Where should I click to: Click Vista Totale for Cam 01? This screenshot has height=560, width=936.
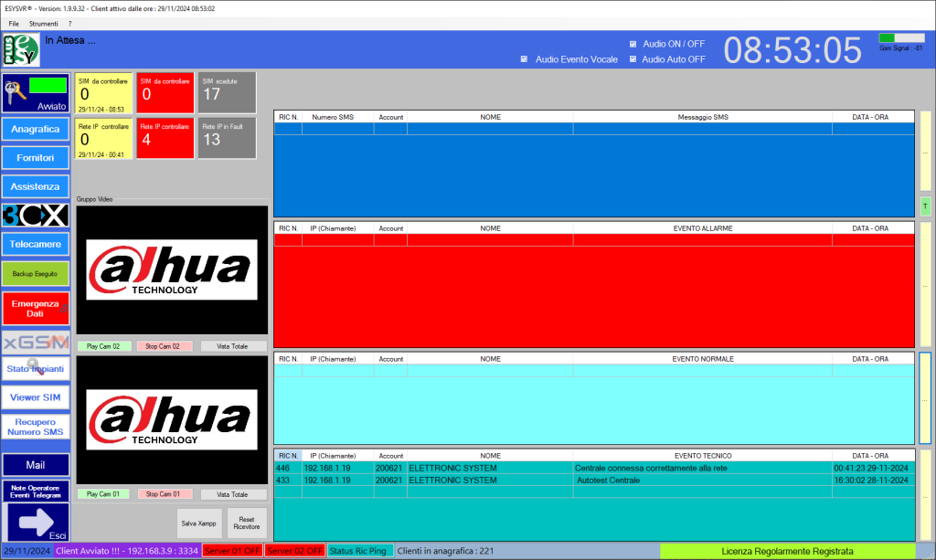[233, 494]
